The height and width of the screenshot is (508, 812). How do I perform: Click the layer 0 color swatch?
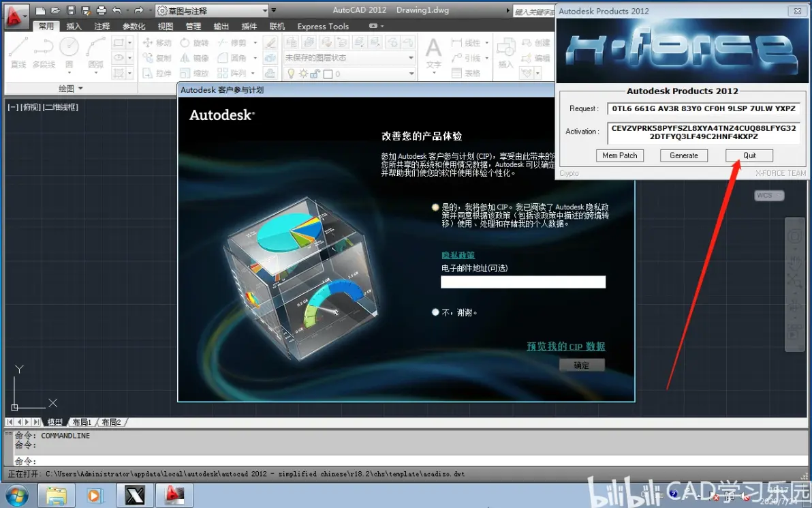(x=328, y=74)
